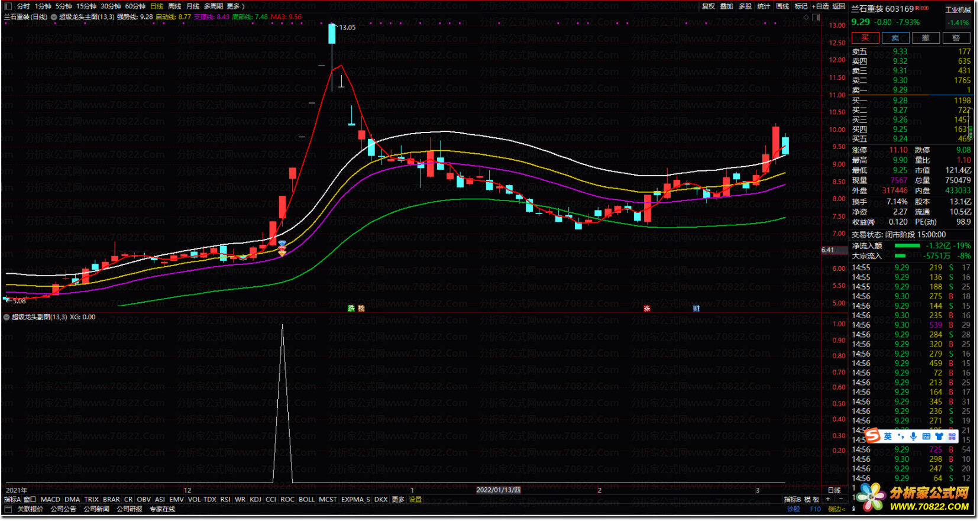Add stock via +自选 button
The image size is (980, 521).
[x=820, y=6]
